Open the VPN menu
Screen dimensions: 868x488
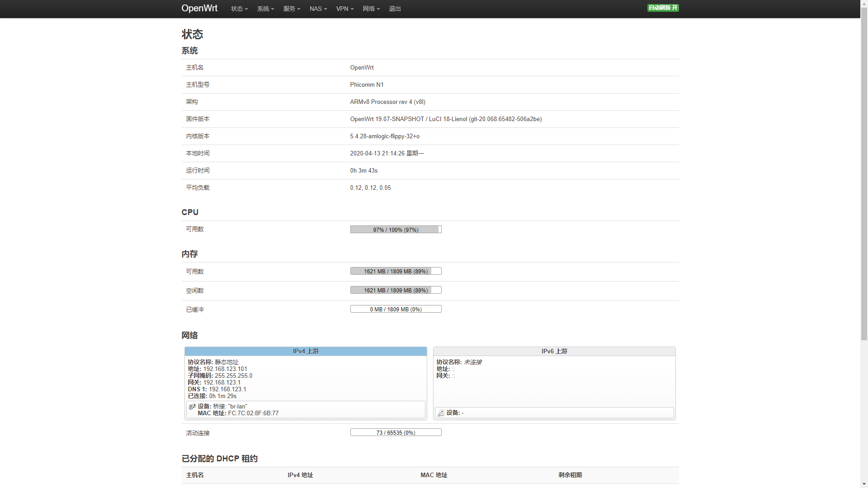point(344,9)
